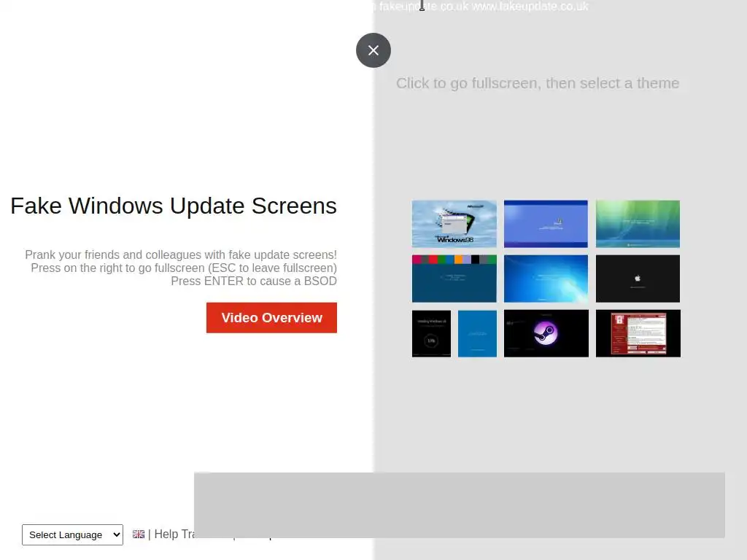Select the Windows XP blue theme thumbnail

coord(546,224)
